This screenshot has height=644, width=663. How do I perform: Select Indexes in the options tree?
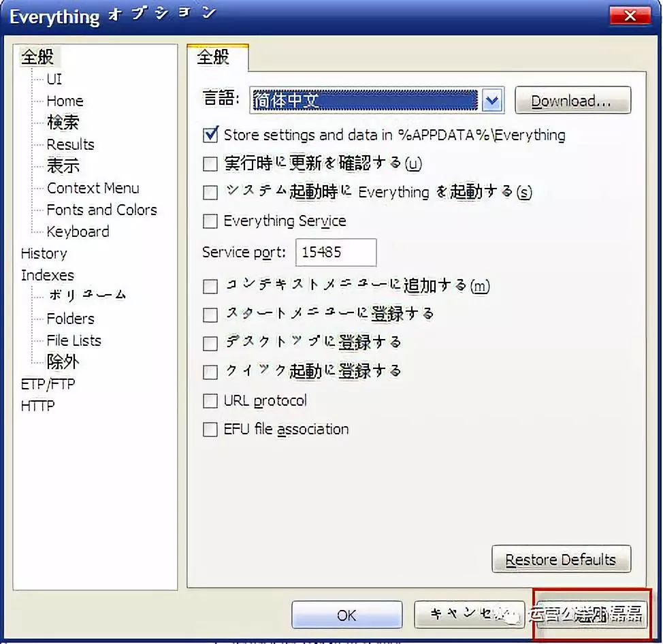48,275
